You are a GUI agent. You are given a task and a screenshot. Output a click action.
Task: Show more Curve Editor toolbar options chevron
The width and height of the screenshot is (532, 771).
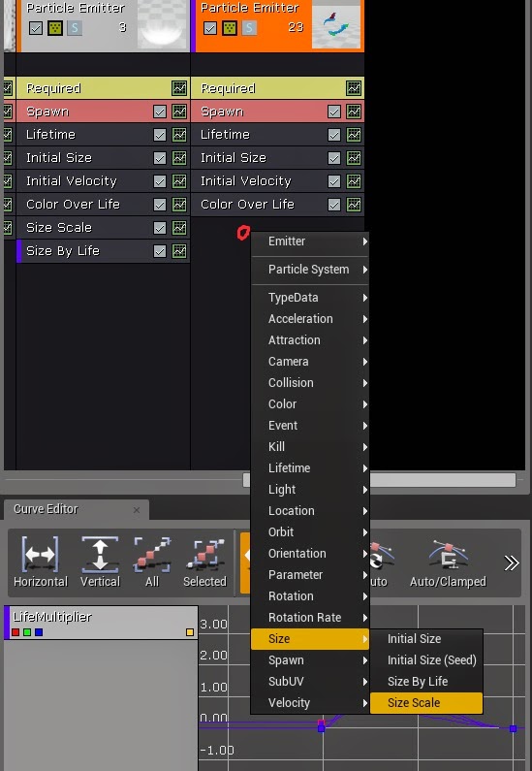pyautogui.click(x=512, y=563)
